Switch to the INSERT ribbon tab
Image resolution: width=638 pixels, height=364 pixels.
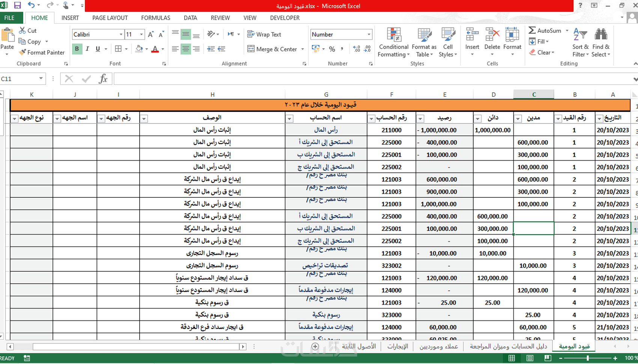(70, 18)
